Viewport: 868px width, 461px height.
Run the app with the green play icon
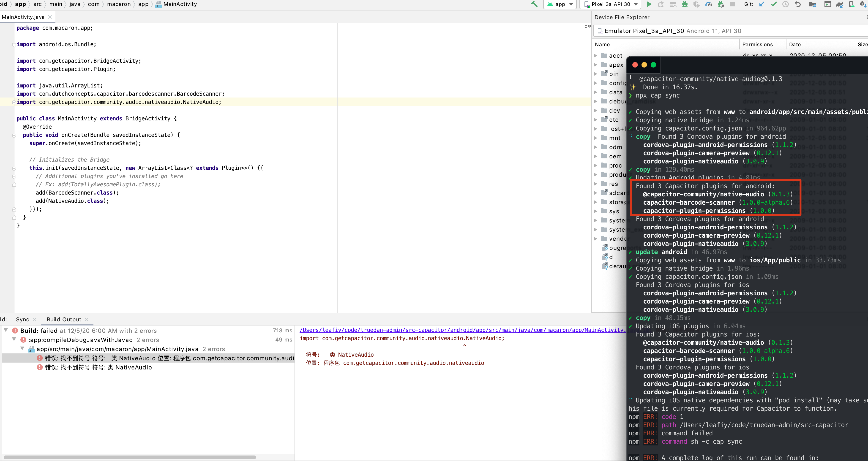click(x=650, y=4)
